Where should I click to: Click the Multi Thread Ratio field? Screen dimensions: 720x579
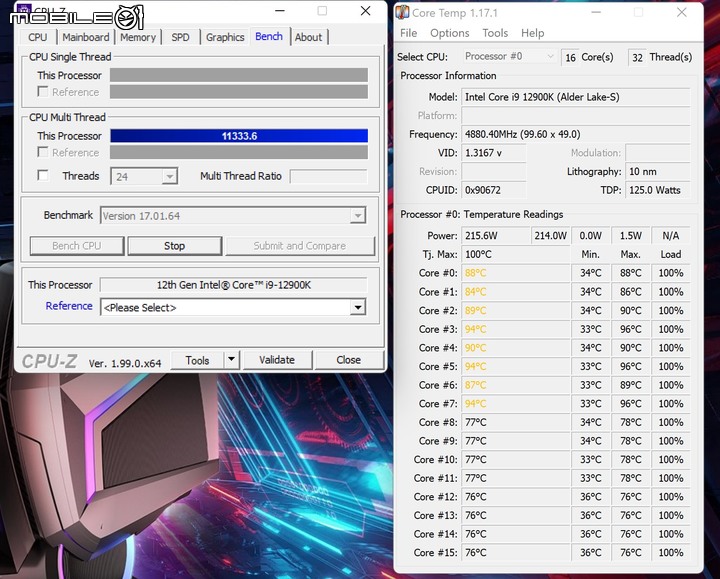(329, 176)
